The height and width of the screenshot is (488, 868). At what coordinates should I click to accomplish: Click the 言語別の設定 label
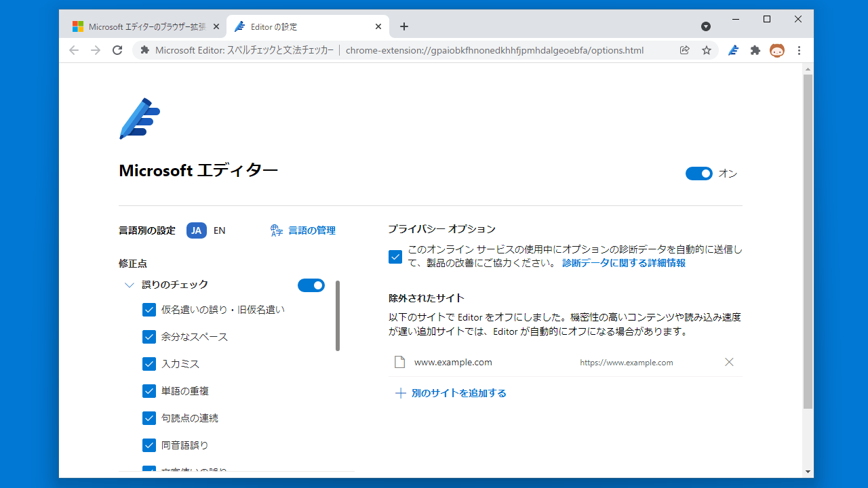tap(147, 230)
